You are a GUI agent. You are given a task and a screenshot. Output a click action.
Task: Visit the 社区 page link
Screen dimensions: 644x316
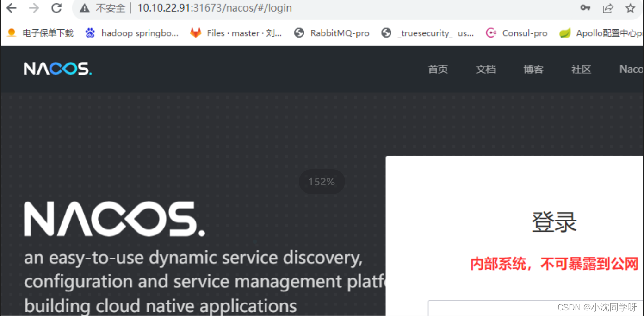point(581,69)
